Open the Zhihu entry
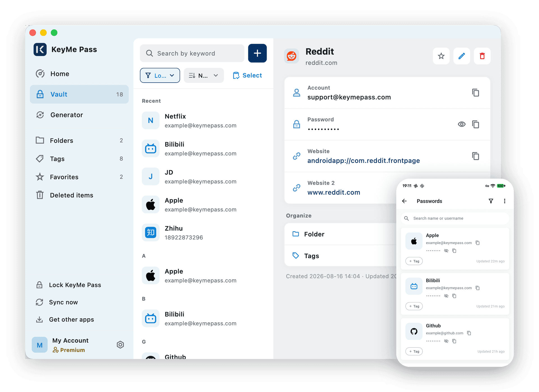This screenshot has width=539, height=392. click(x=203, y=233)
